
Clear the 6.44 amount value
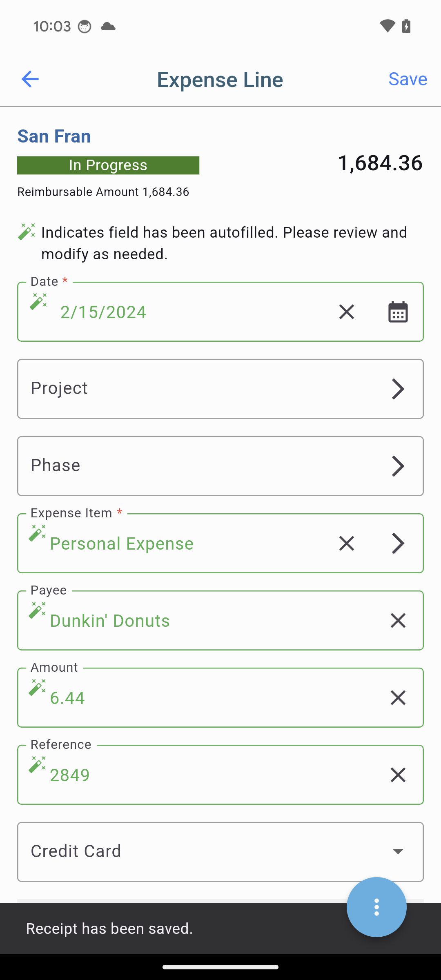[398, 698]
